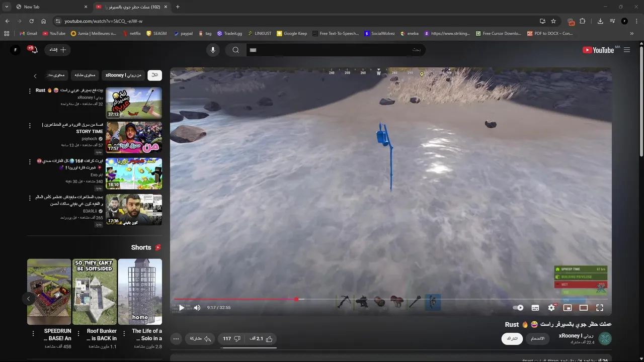This screenshot has height=362, width=644.
Task: Open options for the Roof Bunker short
Action: point(78,333)
